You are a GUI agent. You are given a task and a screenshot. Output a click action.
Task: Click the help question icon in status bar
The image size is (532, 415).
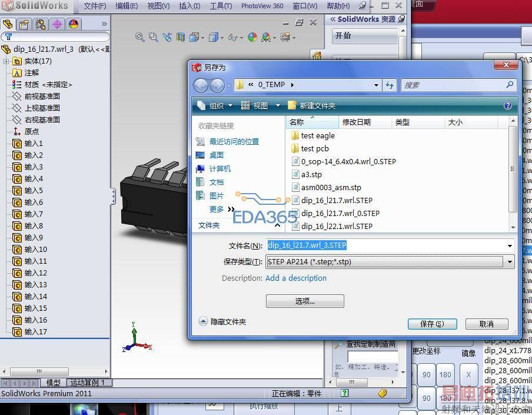point(344,393)
